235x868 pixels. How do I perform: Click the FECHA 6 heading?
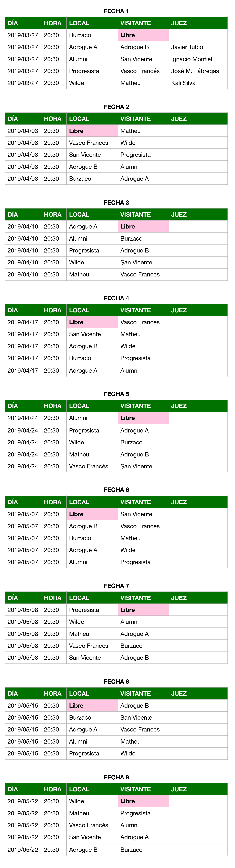(x=116, y=490)
